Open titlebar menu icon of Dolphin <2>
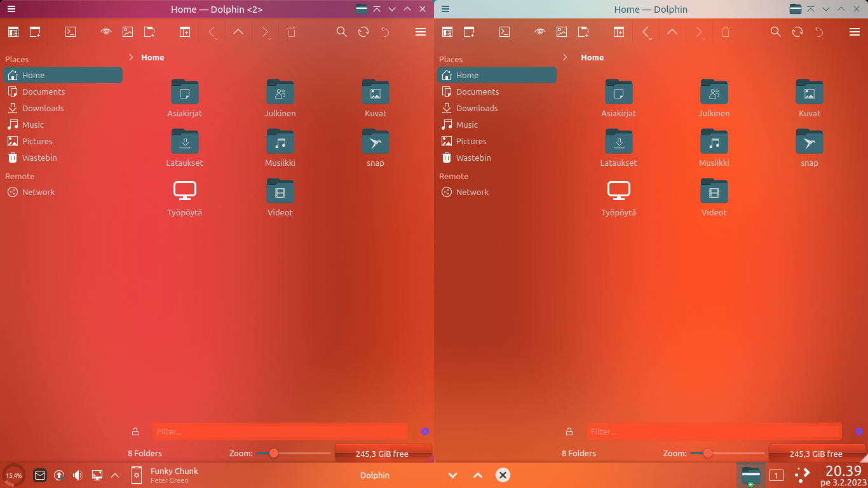Viewport: 868px width, 488px height. click(11, 9)
